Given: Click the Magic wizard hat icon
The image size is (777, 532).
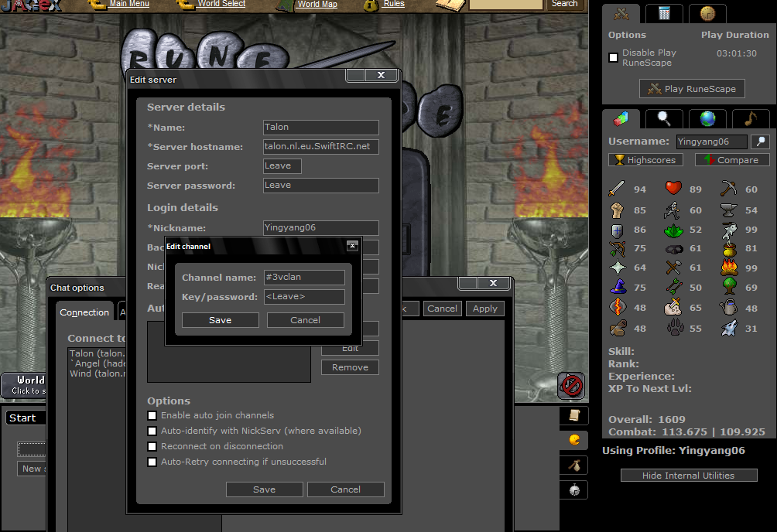Looking at the screenshot, I should click(x=618, y=288).
